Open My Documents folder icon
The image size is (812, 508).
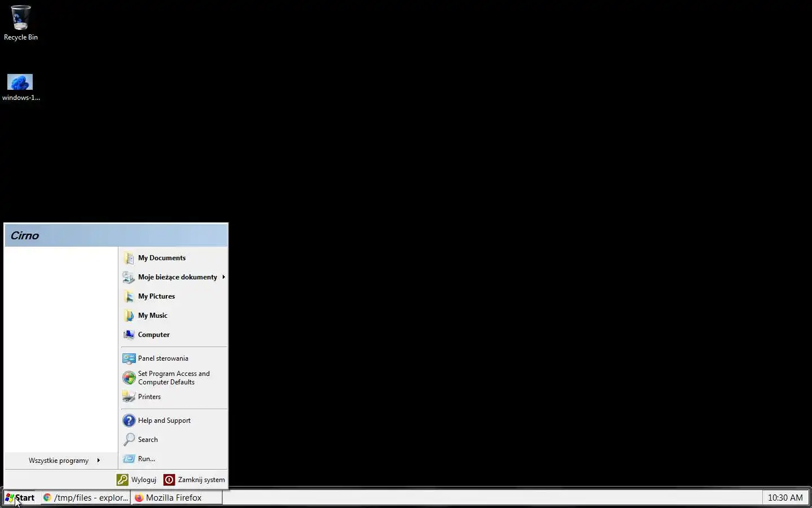pyautogui.click(x=129, y=258)
